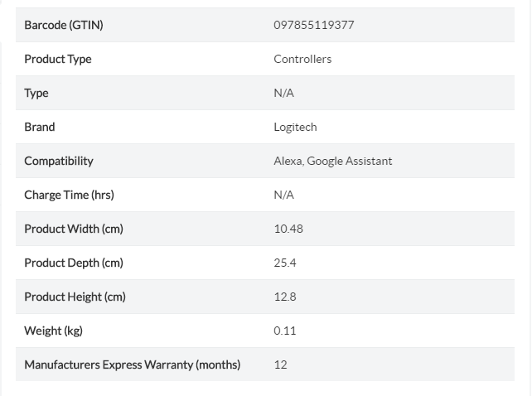Select the 25.4 depth value

coord(285,263)
